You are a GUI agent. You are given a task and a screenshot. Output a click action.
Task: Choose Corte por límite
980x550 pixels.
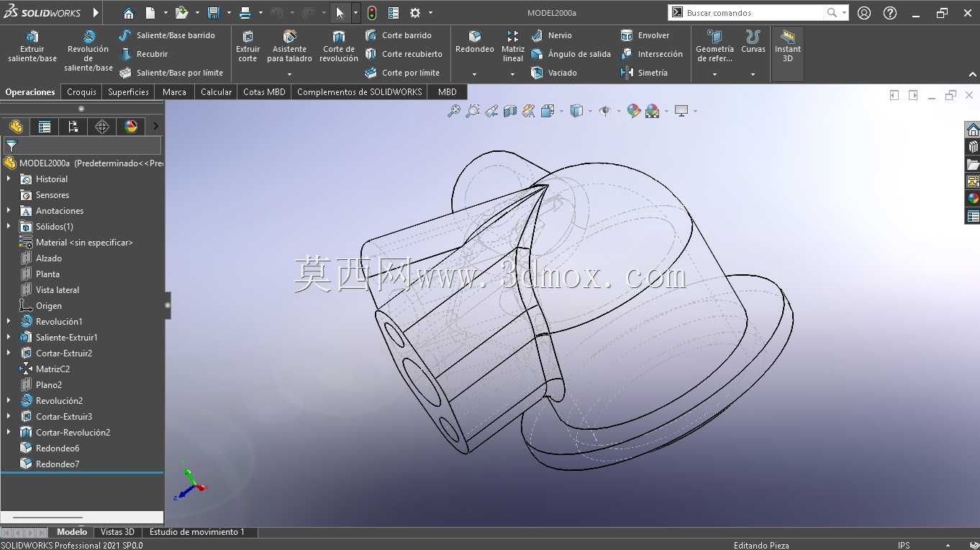402,73
